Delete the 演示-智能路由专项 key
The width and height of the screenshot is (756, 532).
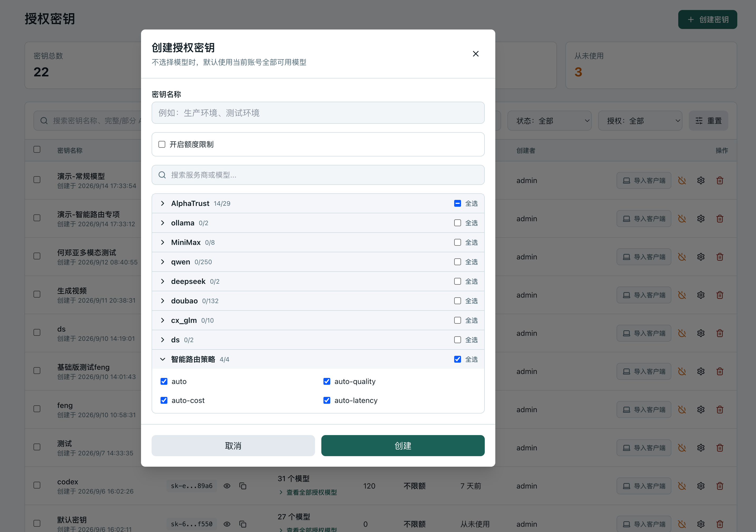coord(720,218)
